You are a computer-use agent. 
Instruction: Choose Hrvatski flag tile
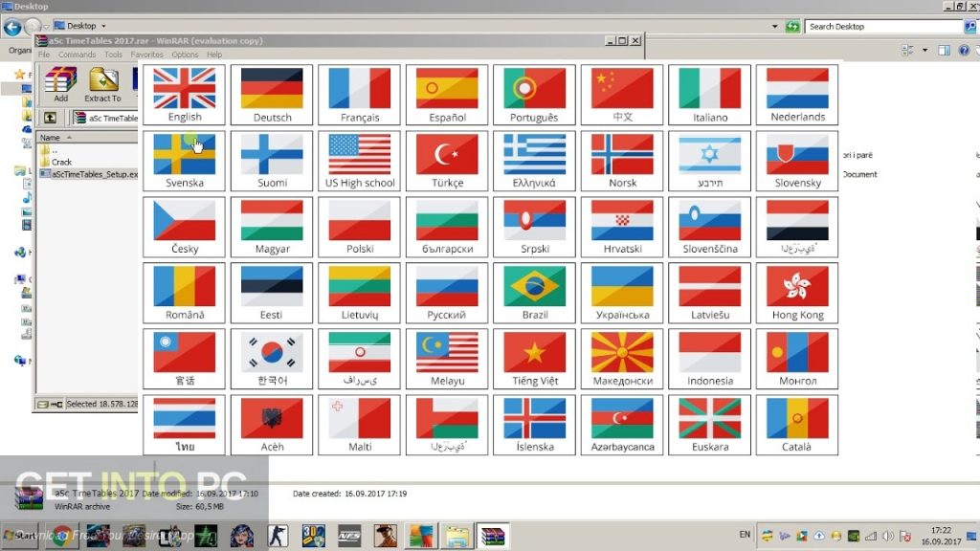(x=622, y=227)
